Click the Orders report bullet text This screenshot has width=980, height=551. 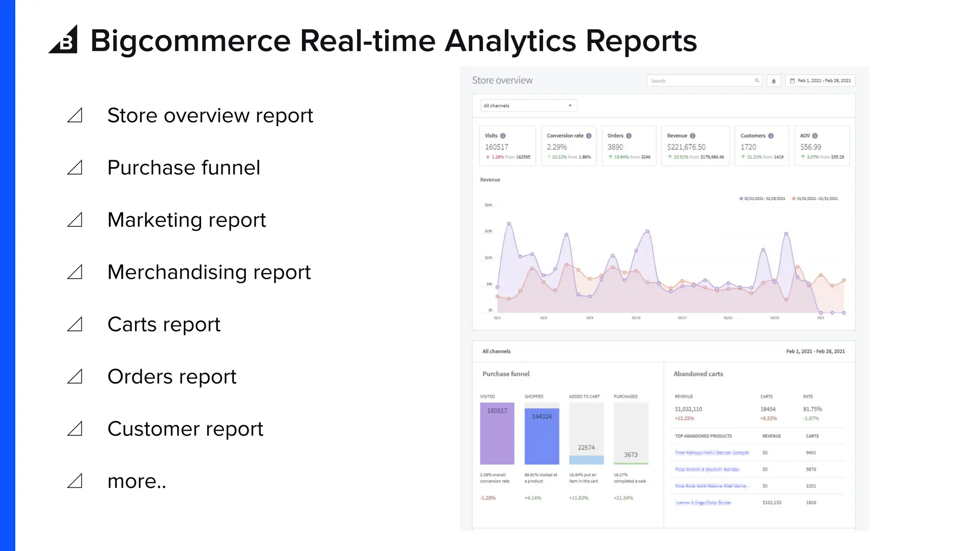172,377
